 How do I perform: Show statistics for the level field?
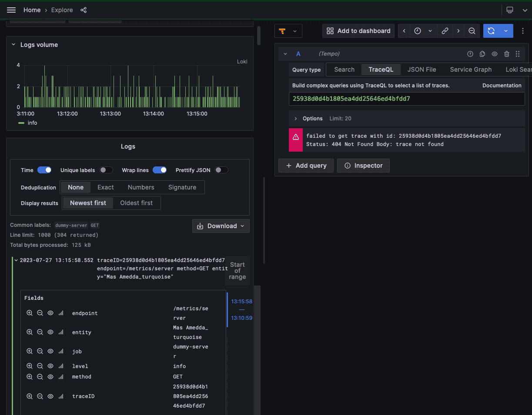click(60, 366)
